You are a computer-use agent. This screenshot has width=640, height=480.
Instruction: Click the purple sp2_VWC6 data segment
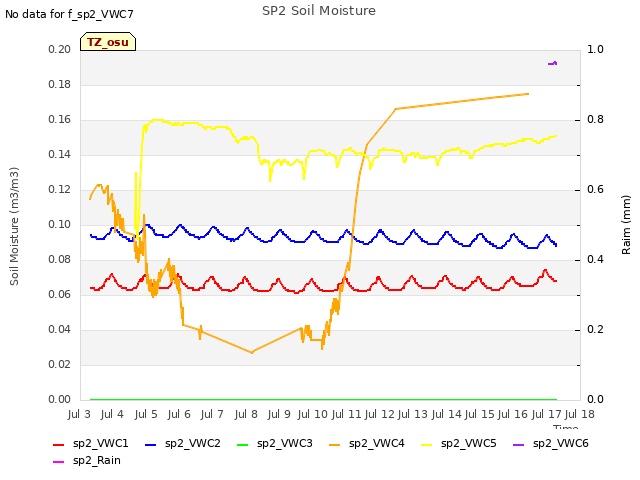tap(552, 63)
